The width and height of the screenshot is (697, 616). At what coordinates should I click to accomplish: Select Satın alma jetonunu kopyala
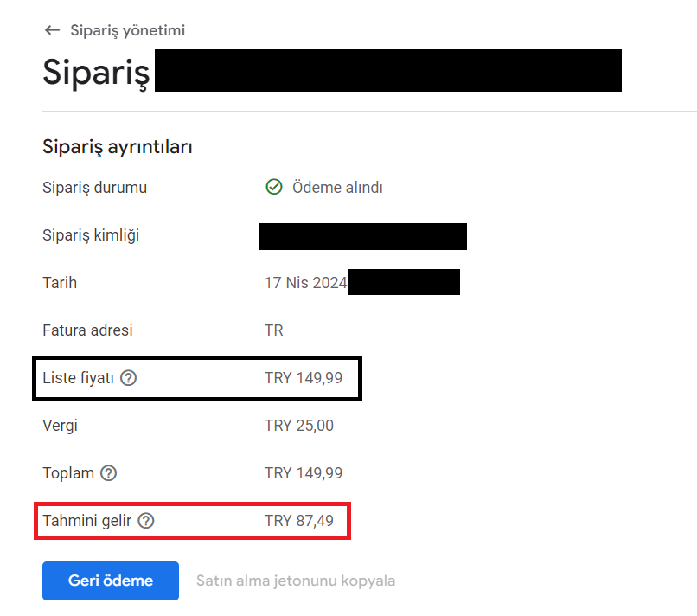[296, 581]
